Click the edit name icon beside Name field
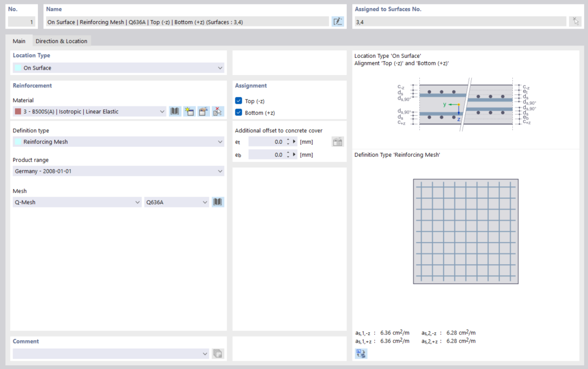Viewport: 588px width, 369px height. tap(338, 22)
